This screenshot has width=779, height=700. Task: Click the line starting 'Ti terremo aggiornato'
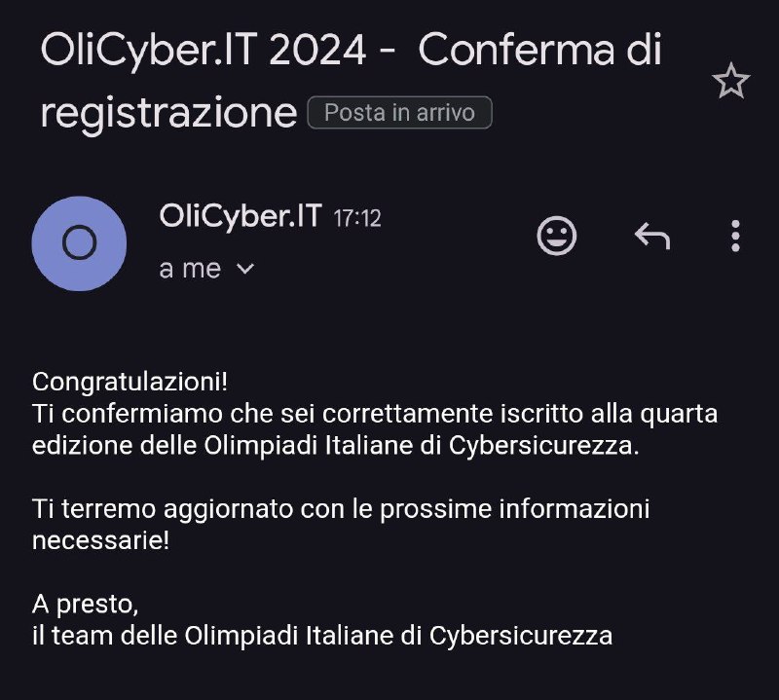(x=341, y=508)
